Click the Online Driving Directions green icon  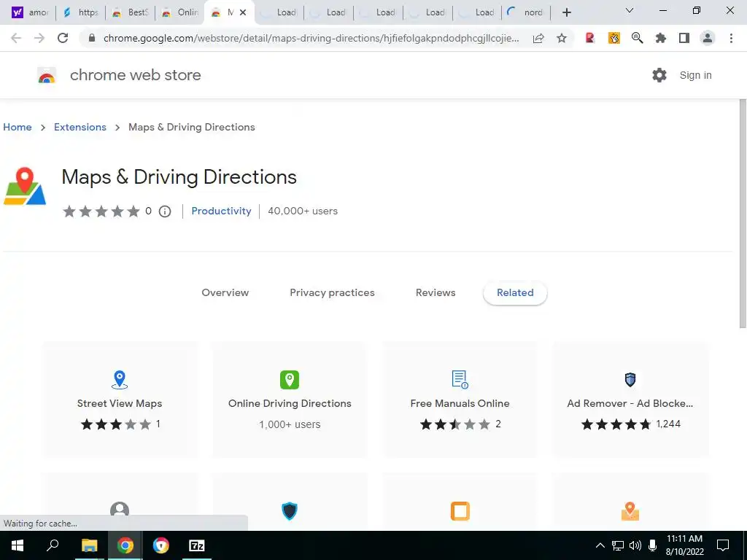pyautogui.click(x=290, y=379)
